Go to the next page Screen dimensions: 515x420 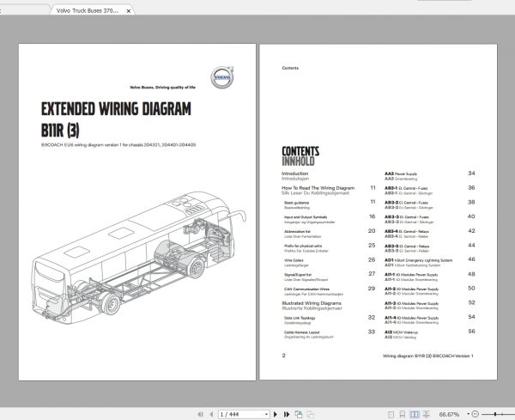276,414
